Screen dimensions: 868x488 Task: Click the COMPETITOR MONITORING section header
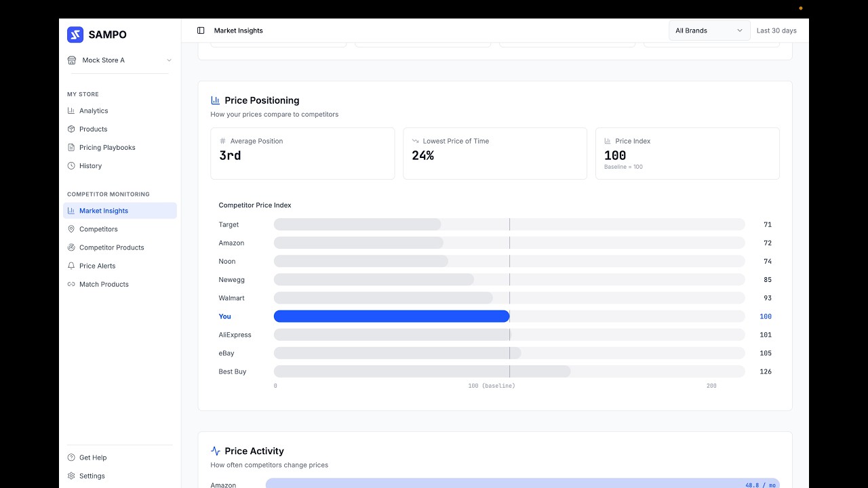coord(108,194)
